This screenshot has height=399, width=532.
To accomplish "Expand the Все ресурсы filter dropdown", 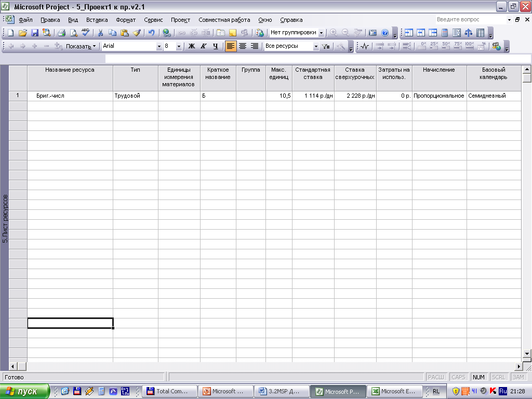I will [x=316, y=46].
